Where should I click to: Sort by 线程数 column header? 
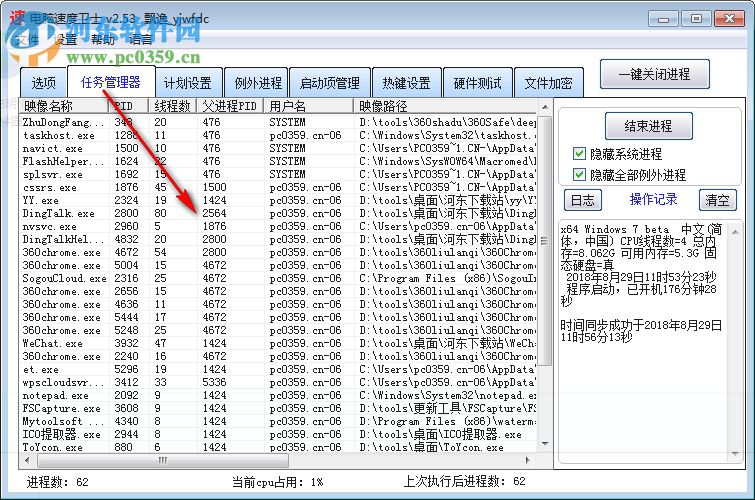pyautogui.click(x=172, y=106)
